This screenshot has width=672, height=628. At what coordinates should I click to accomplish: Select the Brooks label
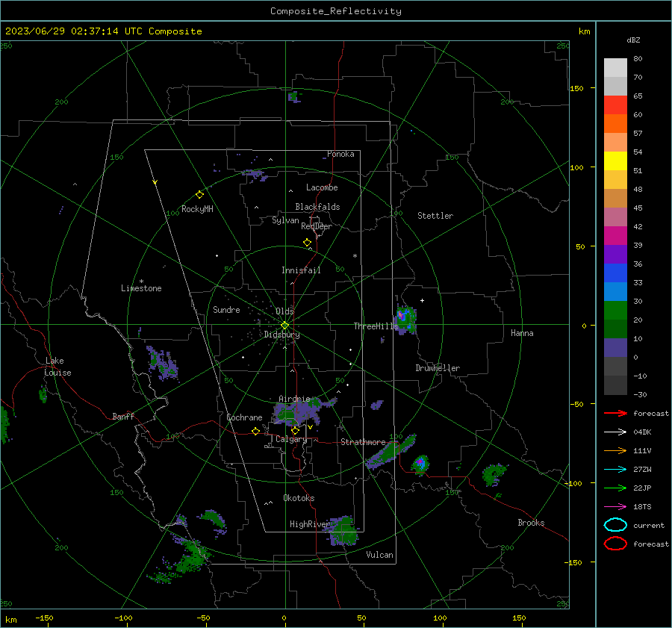pos(531,523)
